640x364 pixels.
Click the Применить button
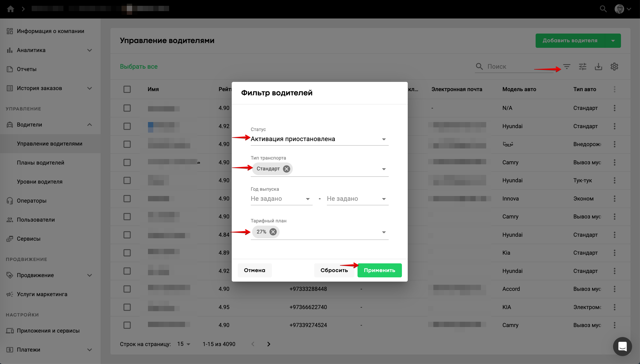click(379, 270)
